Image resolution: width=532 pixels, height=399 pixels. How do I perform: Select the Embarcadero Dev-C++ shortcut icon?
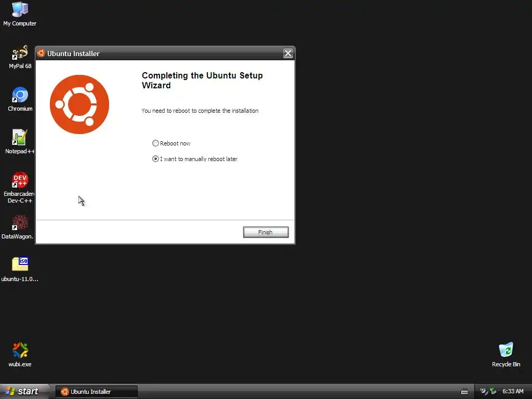click(20, 187)
